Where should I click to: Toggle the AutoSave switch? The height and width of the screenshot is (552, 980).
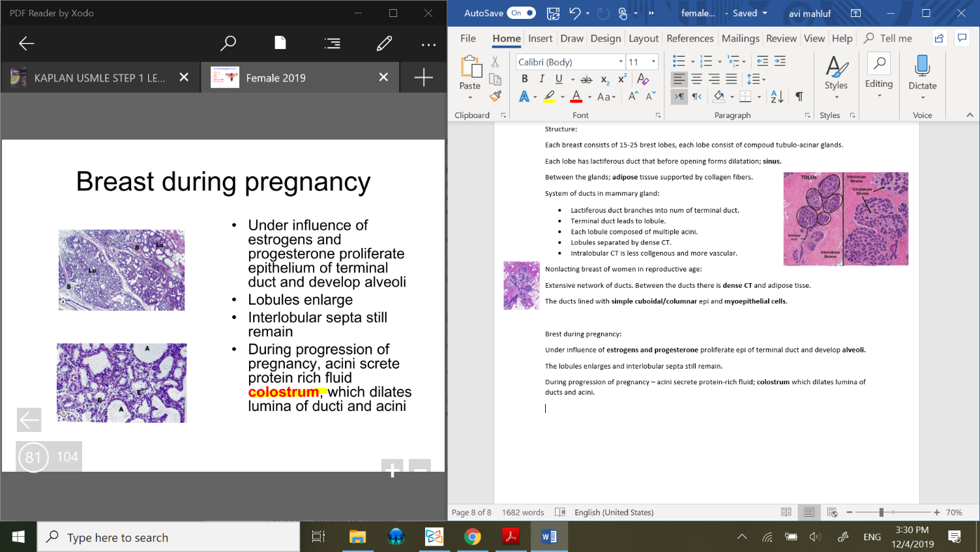521,13
